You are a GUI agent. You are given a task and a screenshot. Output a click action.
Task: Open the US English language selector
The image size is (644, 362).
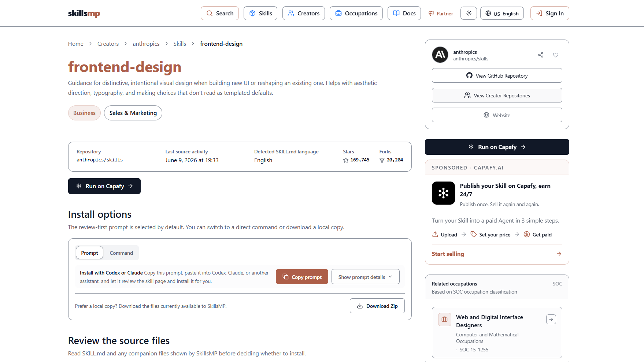502,13
